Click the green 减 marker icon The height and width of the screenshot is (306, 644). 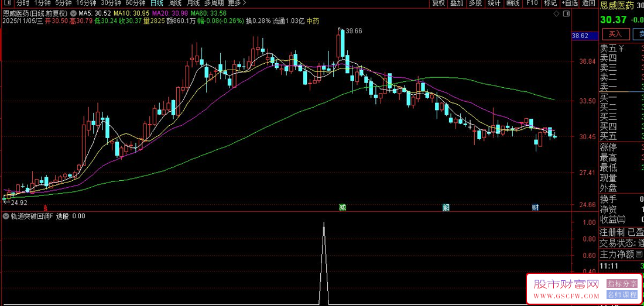pos(342,207)
